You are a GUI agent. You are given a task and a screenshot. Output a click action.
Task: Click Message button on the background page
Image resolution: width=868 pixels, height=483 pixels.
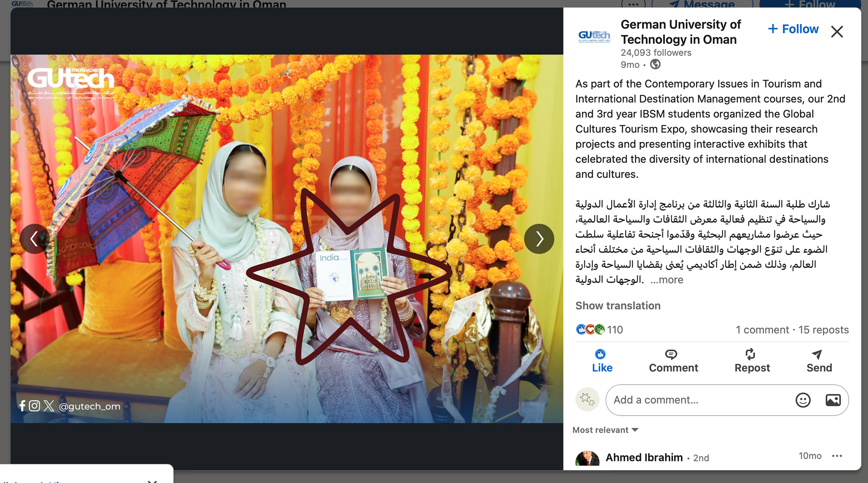702,4
